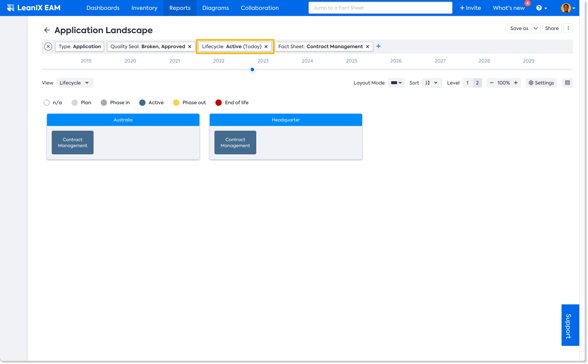Click the LeanIX EAM logo
This screenshot has width=588, height=364.
pos(34,8)
